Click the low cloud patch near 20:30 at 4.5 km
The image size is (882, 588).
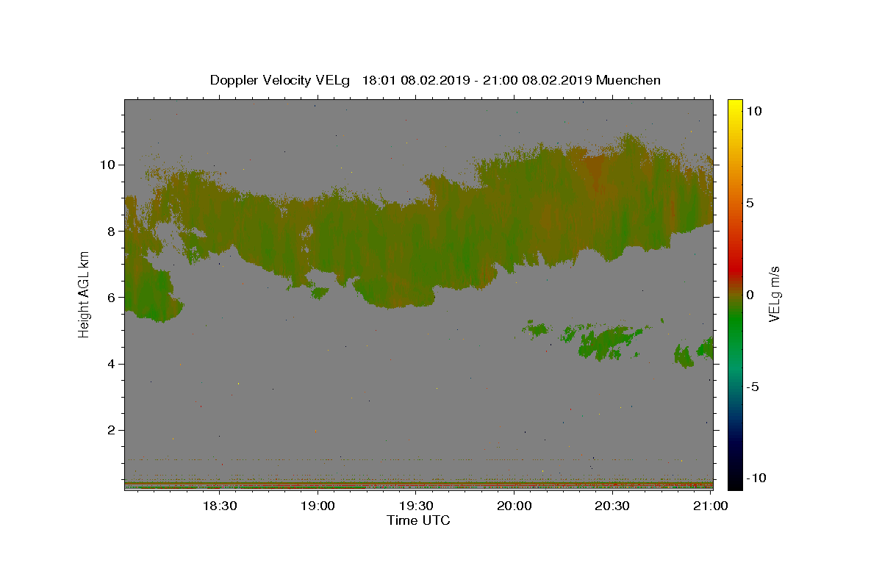click(609, 343)
